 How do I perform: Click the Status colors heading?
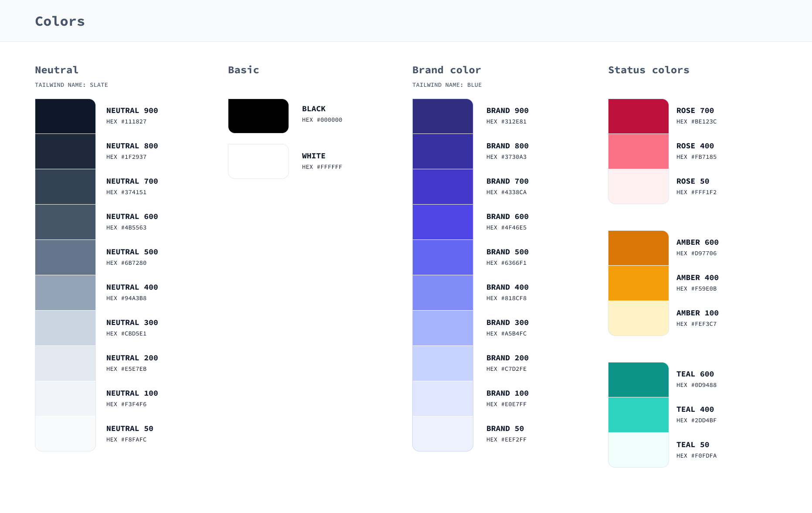pyautogui.click(x=649, y=70)
